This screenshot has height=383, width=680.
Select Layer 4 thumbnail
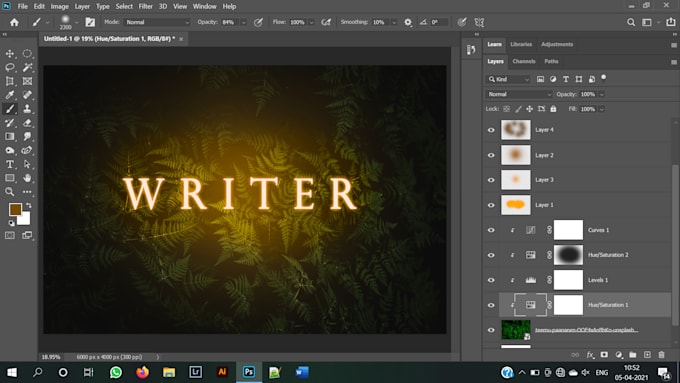tap(516, 130)
